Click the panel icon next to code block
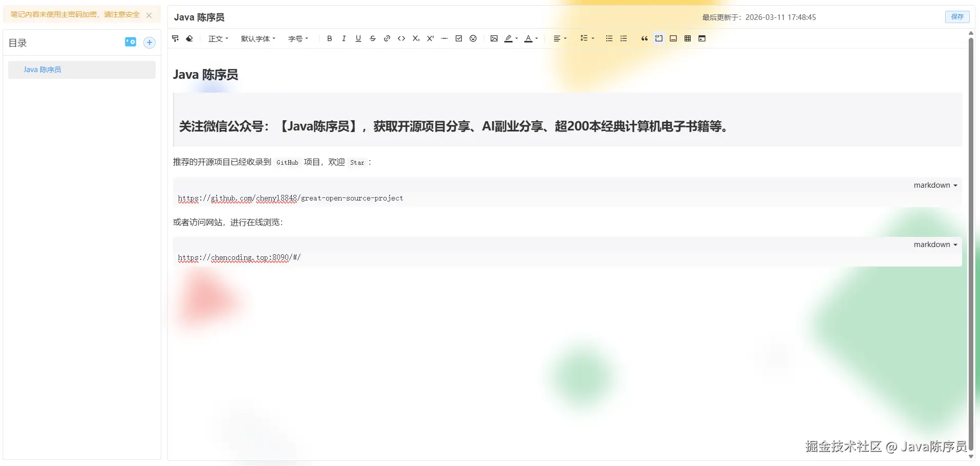Screen dimensions: 980x466 coord(673,38)
